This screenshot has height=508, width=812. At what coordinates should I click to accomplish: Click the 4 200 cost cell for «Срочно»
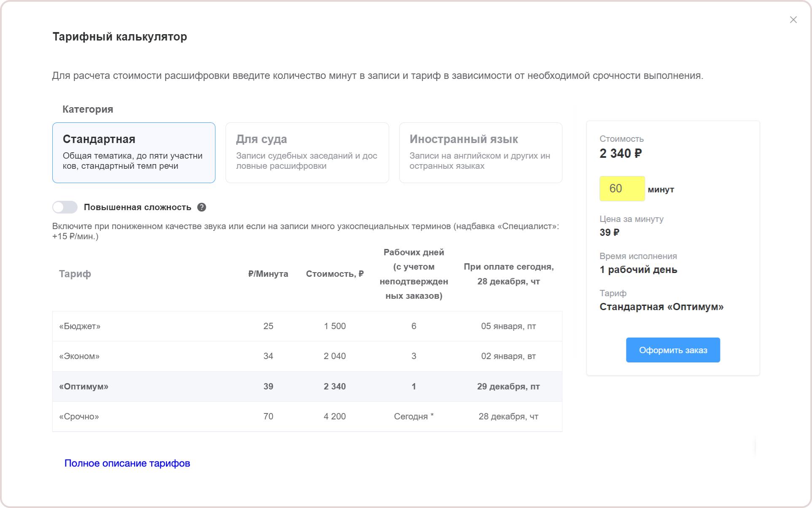(334, 416)
